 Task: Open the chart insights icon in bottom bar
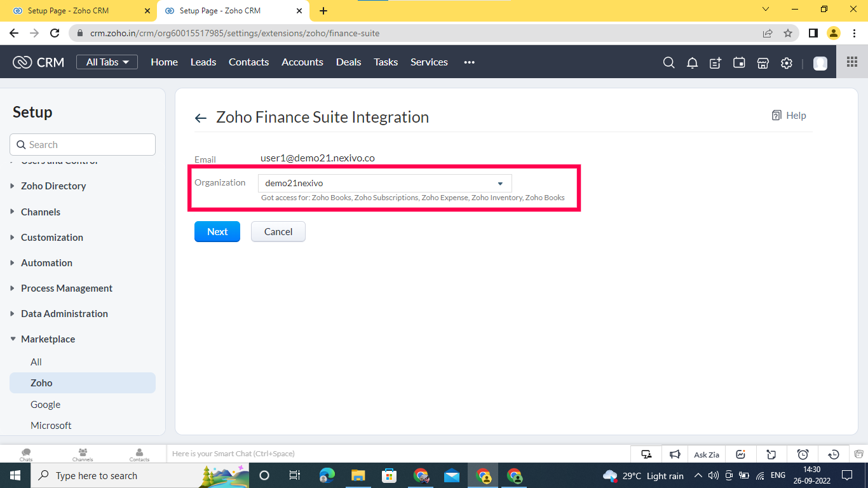coord(741,454)
